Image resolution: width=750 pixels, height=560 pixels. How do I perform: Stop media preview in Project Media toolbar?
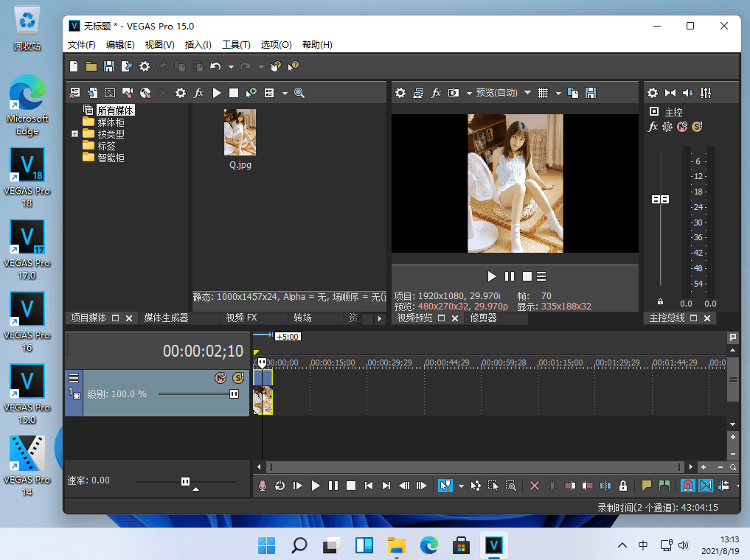(x=234, y=93)
